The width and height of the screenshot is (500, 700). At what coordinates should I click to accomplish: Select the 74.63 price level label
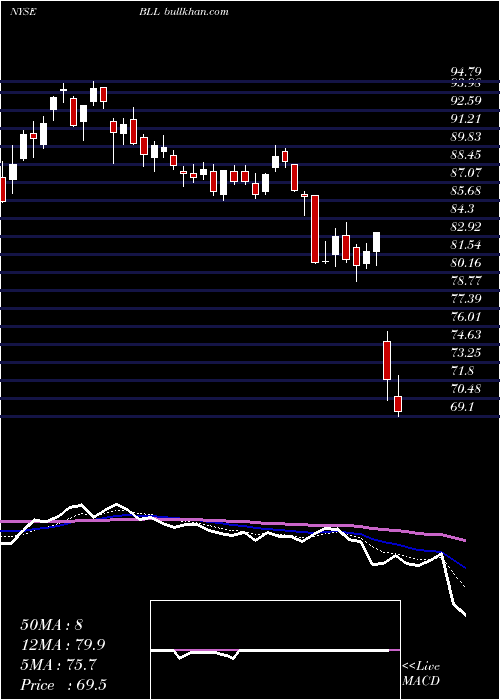(465, 335)
